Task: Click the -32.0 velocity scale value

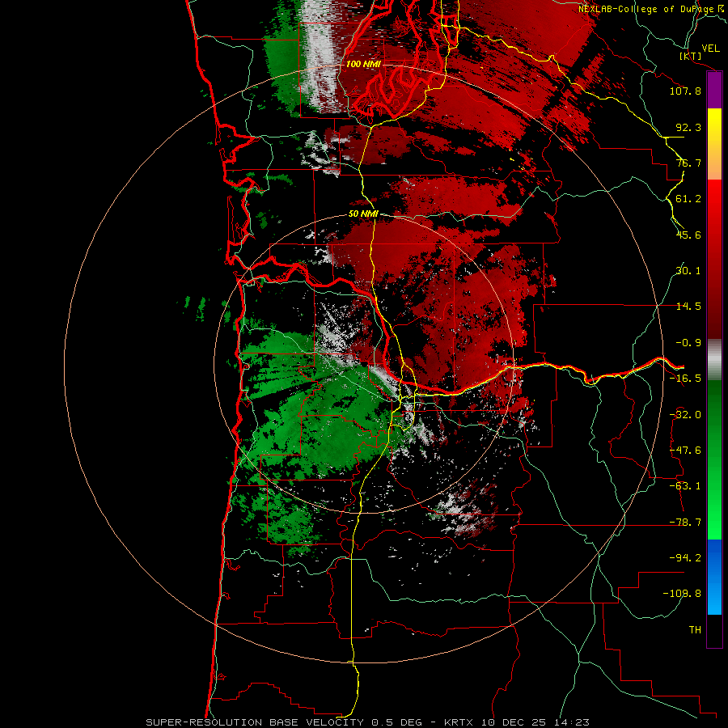Action: point(685,415)
